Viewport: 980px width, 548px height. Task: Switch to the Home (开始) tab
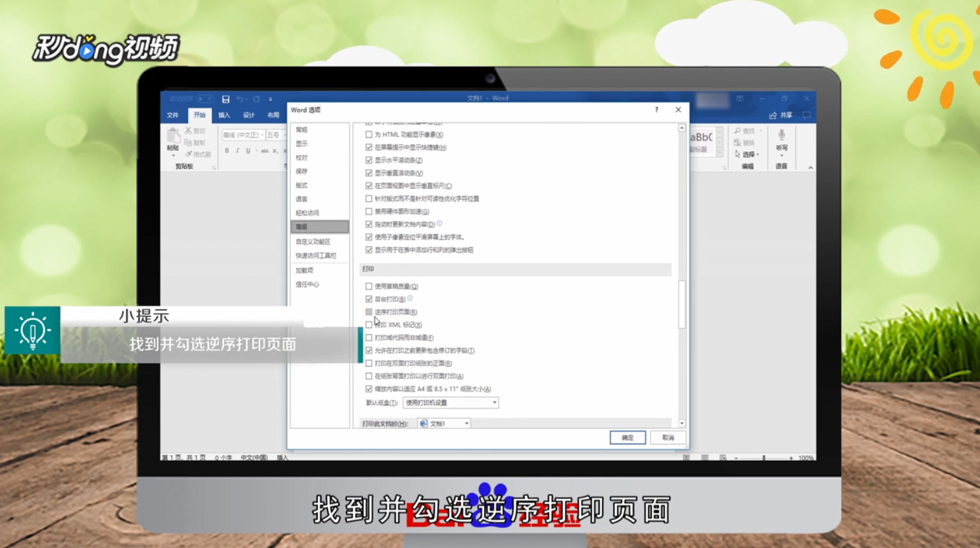click(x=200, y=115)
